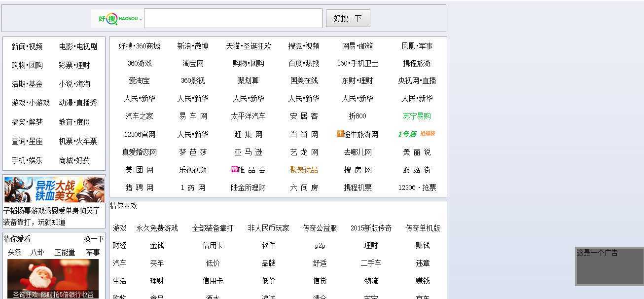Switch to the 正能量 tab
Screen dimensions: 644x299
click(x=65, y=252)
